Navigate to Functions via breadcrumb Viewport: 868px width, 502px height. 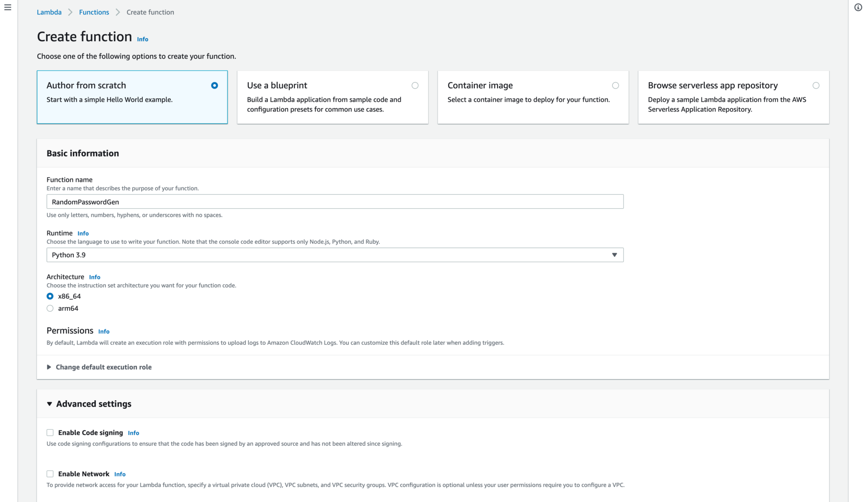tap(94, 12)
